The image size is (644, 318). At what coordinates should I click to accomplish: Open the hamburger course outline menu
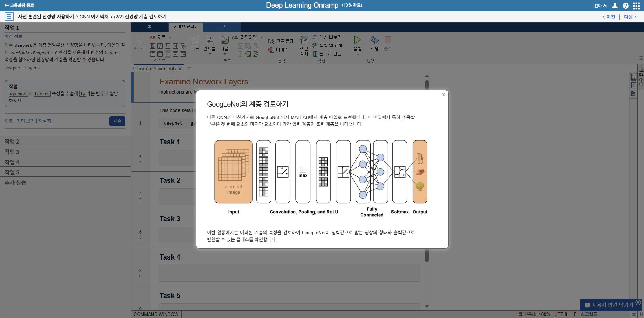tap(9, 17)
